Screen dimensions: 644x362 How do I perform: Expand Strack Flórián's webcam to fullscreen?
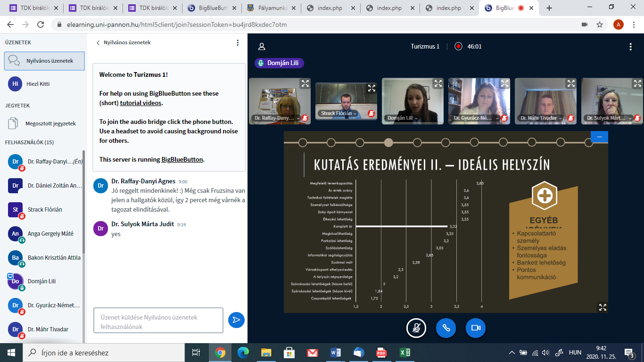(372, 88)
